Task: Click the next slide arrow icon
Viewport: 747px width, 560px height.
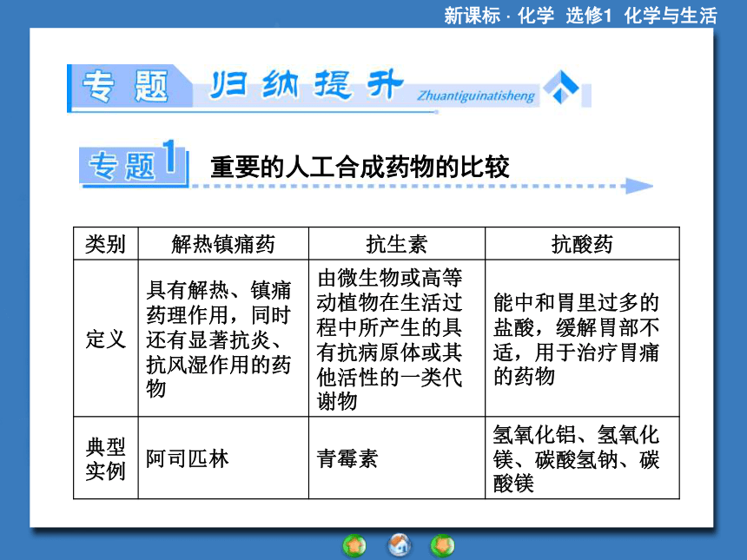Action: [443, 545]
